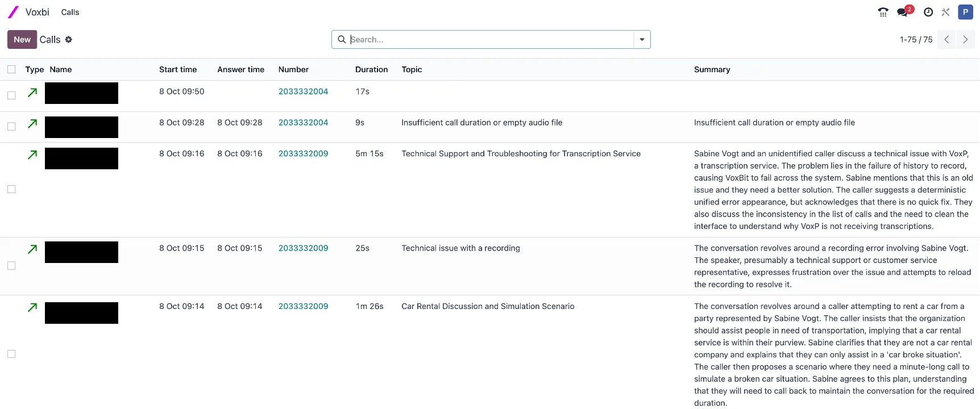
Task: Click 'Calls' breadcrumb title next to New
Action: [50, 40]
